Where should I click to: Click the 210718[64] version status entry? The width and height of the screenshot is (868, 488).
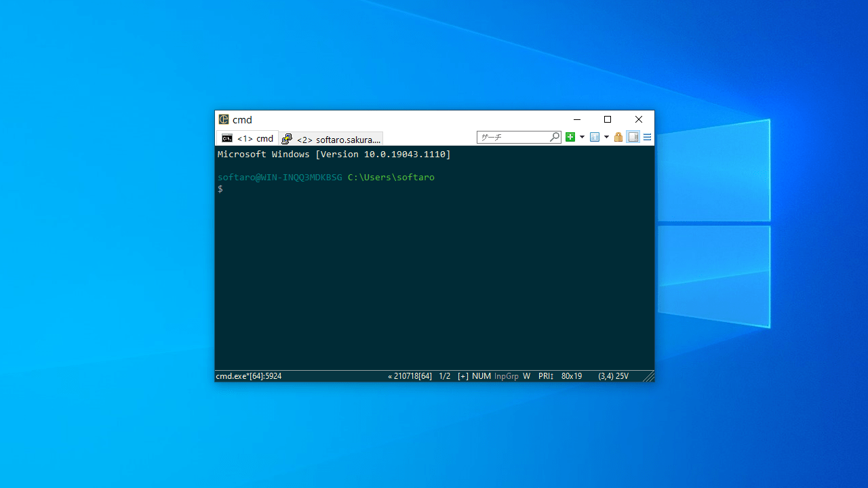click(410, 376)
